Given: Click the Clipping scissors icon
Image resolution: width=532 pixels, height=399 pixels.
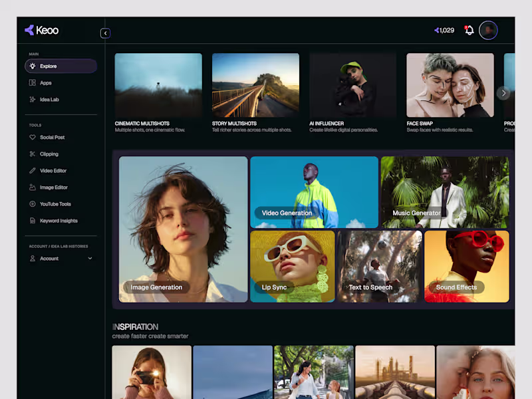Looking at the screenshot, I should pos(33,154).
